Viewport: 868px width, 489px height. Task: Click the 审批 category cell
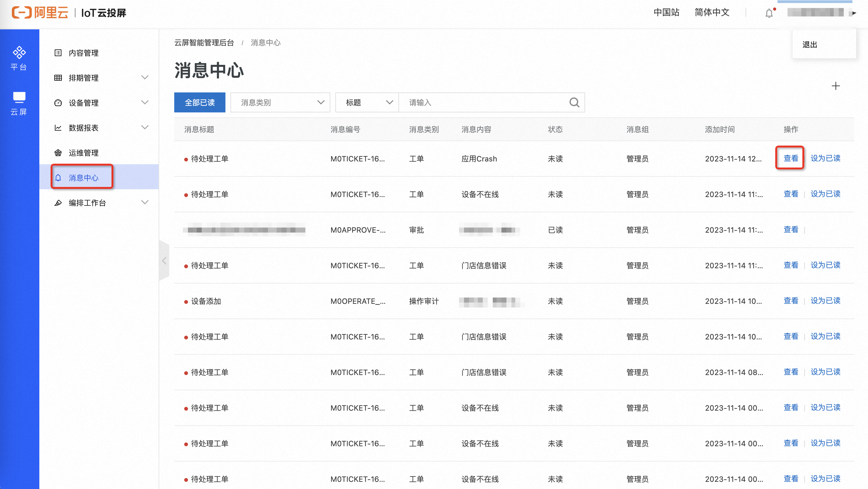click(416, 230)
